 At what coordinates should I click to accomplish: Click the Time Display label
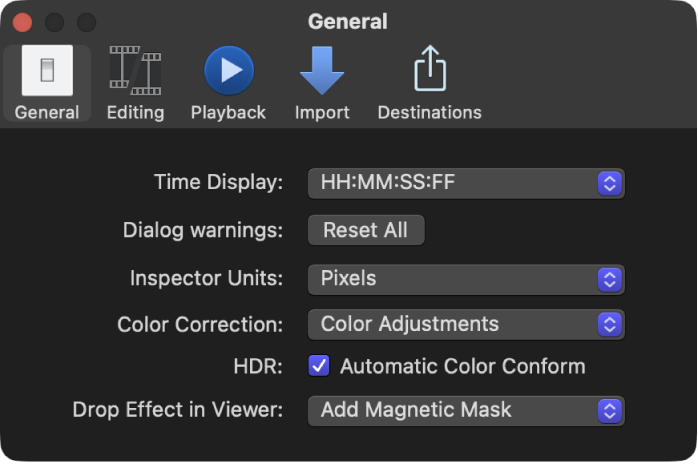tap(218, 182)
